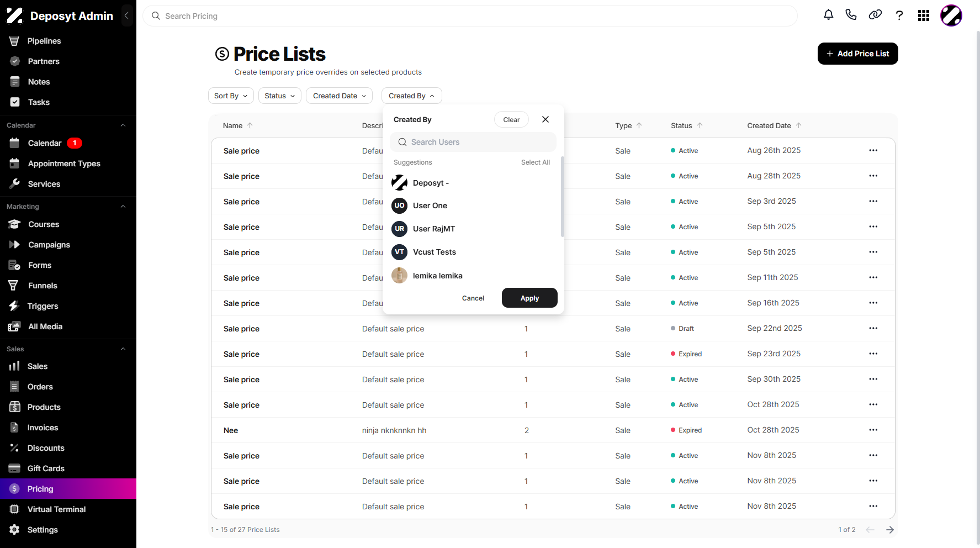Open the user profile avatar
Image resolution: width=980 pixels, height=548 pixels.
click(951, 15)
